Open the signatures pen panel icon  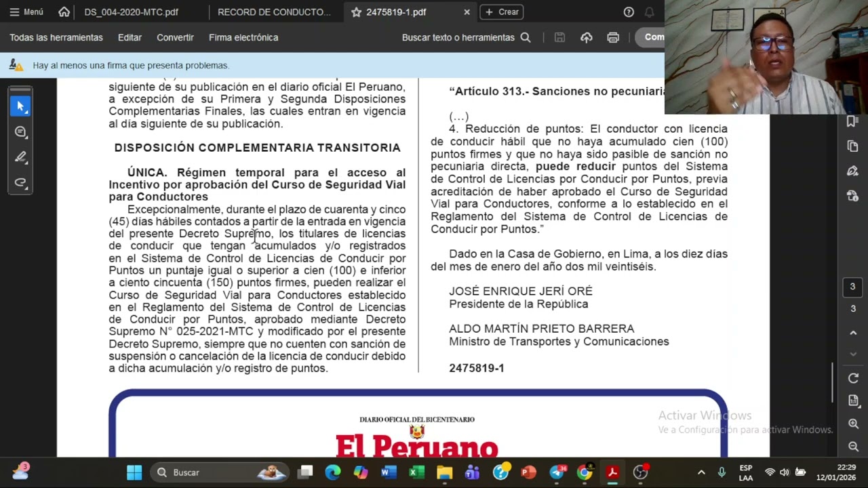[853, 171]
